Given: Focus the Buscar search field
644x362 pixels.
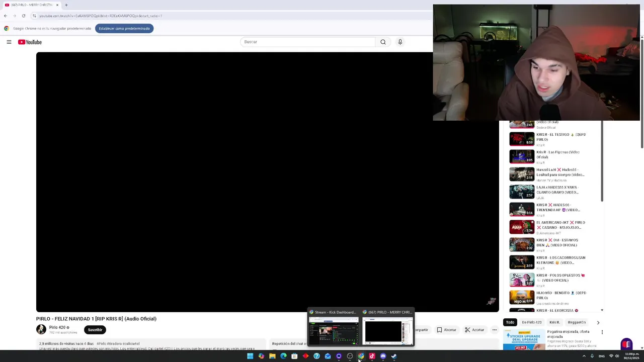Looking at the screenshot, I should pos(307,42).
